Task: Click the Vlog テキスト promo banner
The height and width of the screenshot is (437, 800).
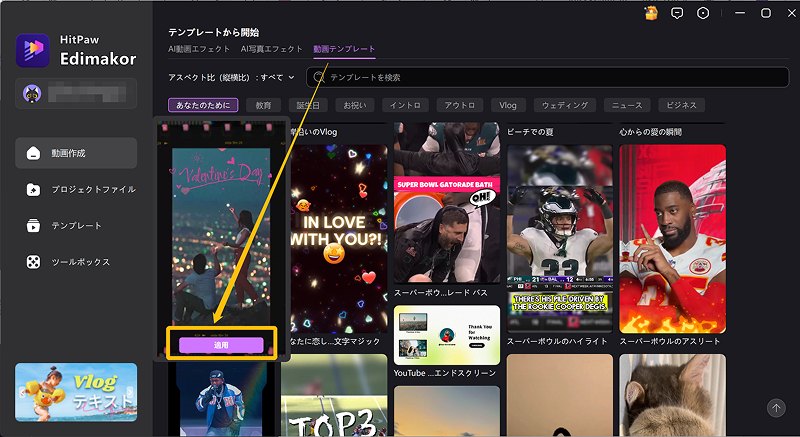Action: pyautogui.click(x=76, y=392)
